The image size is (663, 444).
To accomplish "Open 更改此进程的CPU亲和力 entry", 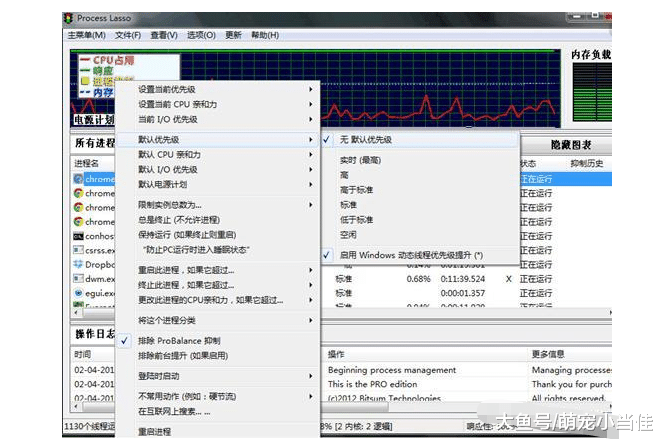I will [x=218, y=300].
